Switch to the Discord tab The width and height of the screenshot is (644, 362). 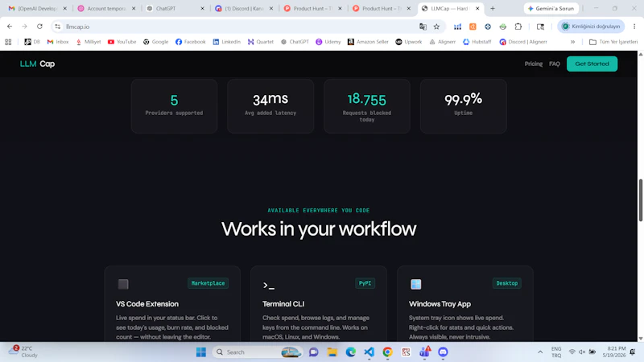coord(244,8)
